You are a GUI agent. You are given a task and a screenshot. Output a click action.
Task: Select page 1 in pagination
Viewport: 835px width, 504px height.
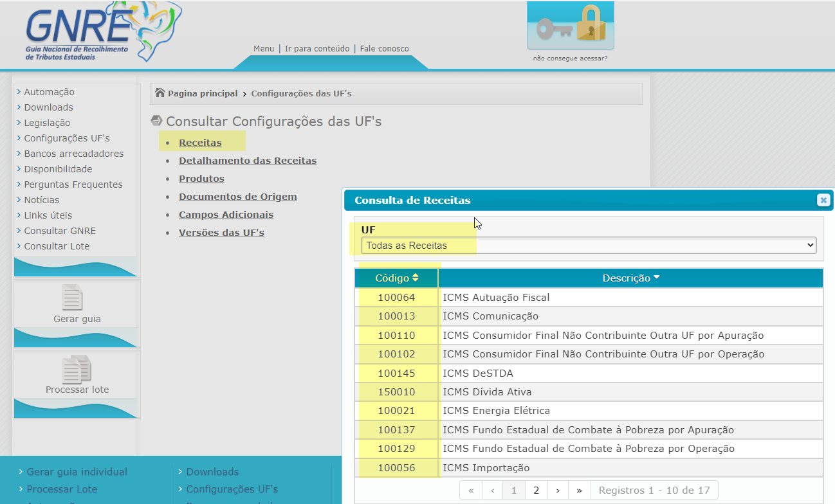click(x=514, y=491)
